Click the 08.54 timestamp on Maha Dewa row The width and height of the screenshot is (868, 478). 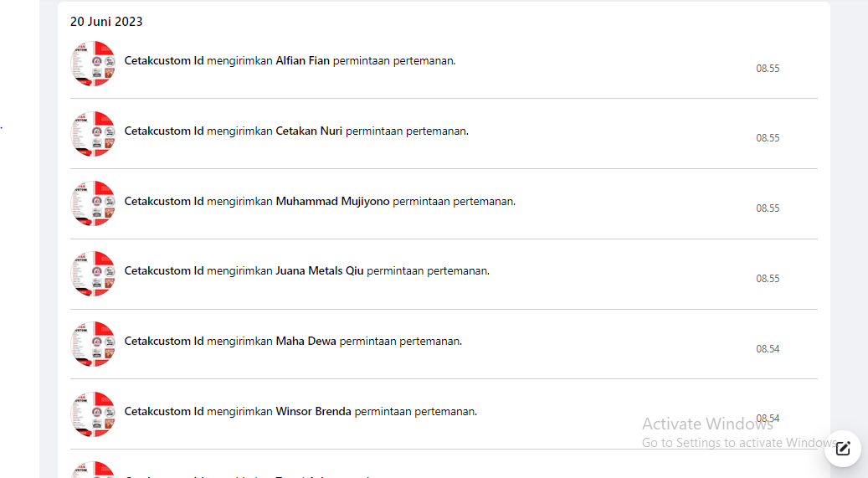point(768,349)
